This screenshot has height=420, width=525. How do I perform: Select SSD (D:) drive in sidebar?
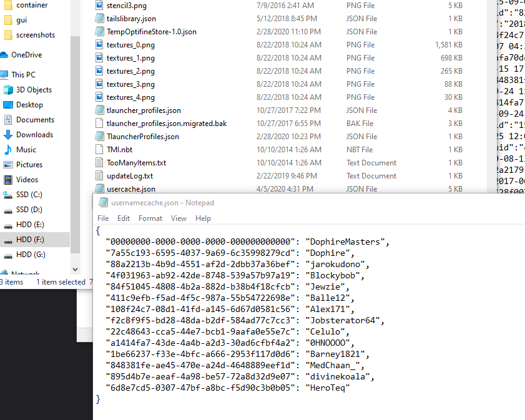[x=29, y=210]
